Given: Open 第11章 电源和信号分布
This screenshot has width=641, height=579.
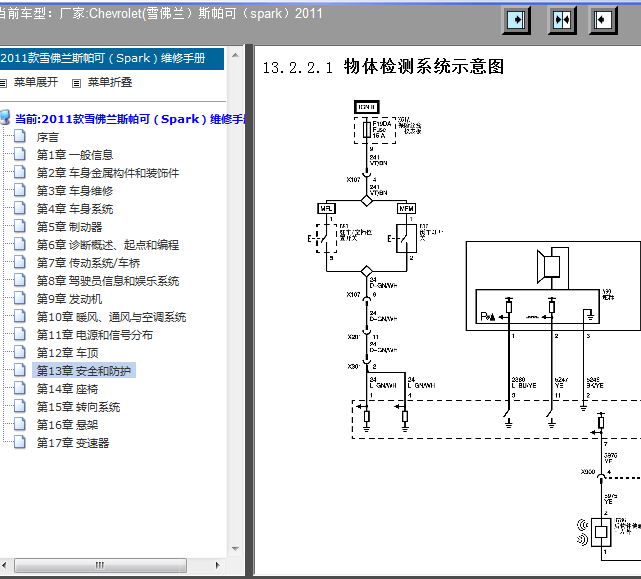Looking at the screenshot, I should tap(95, 335).
